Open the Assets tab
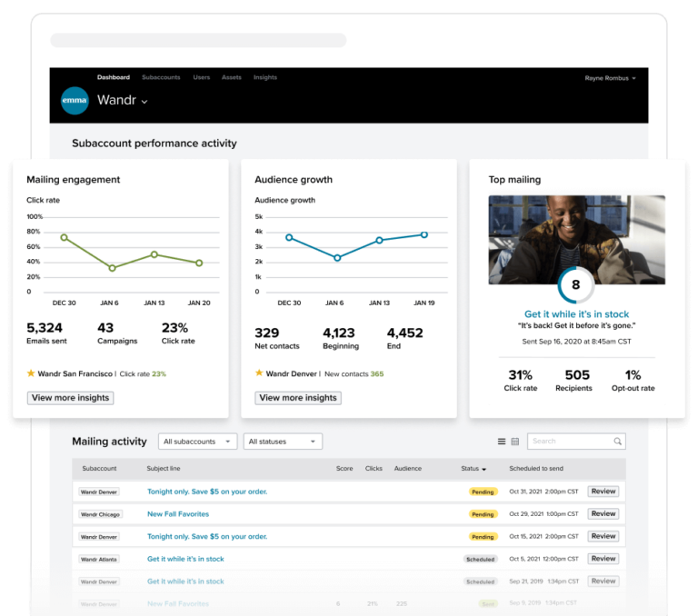Screen dimensions: 698x616 click(x=232, y=78)
